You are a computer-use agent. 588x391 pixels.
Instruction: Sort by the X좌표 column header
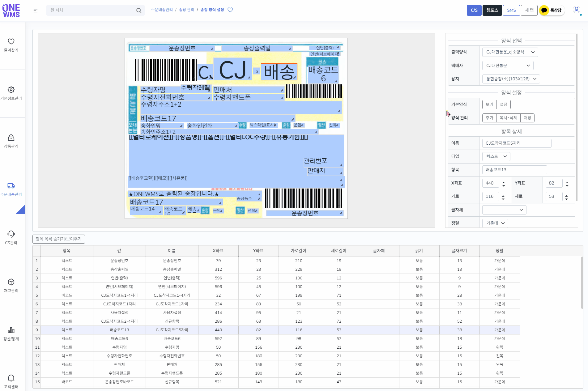[x=218, y=251]
